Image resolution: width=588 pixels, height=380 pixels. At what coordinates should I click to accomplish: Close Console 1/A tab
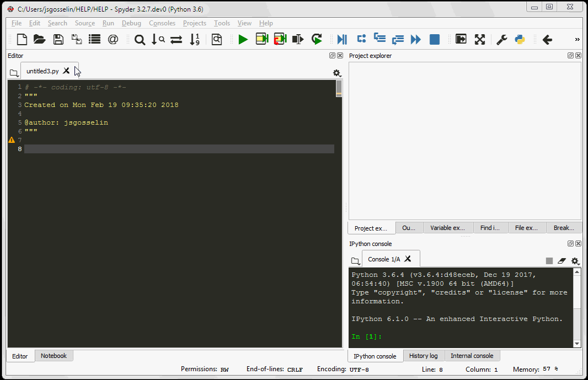point(408,259)
